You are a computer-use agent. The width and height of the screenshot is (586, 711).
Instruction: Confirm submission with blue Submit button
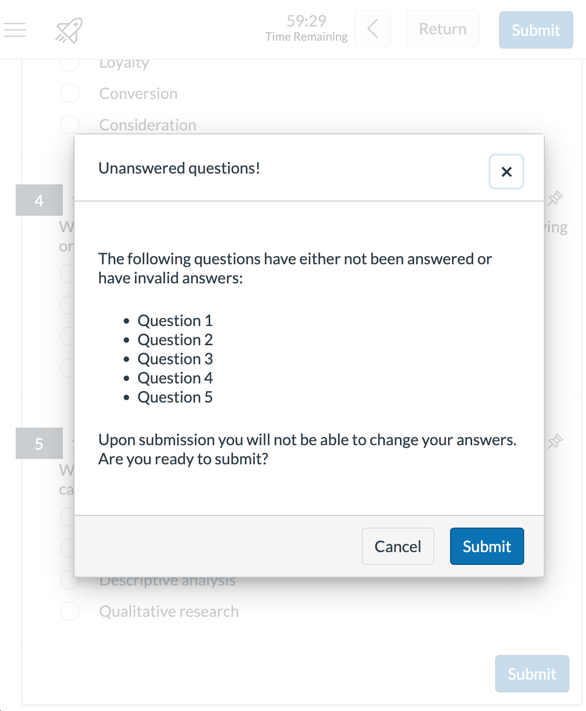coord(487,546)
